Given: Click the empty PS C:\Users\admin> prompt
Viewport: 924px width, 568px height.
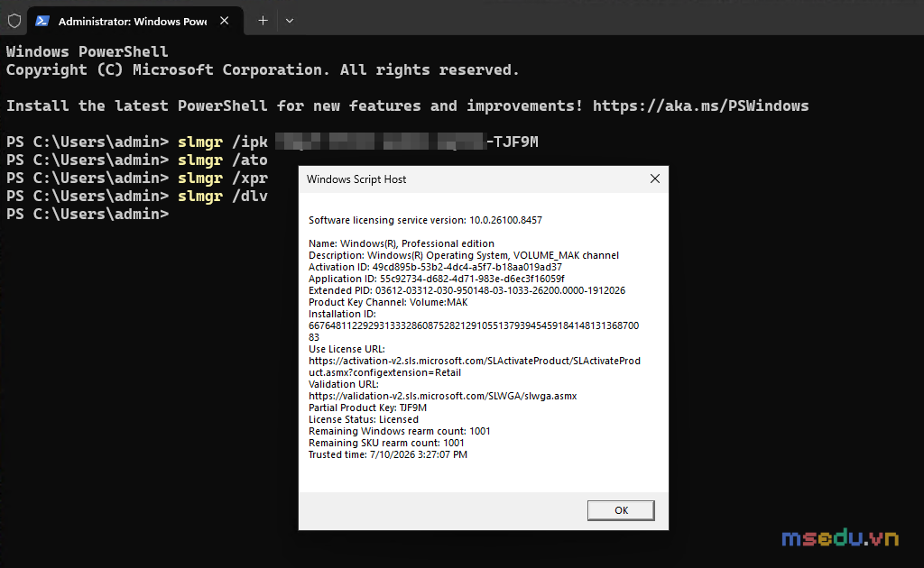Looking at the screenshot, I should 88,215.
